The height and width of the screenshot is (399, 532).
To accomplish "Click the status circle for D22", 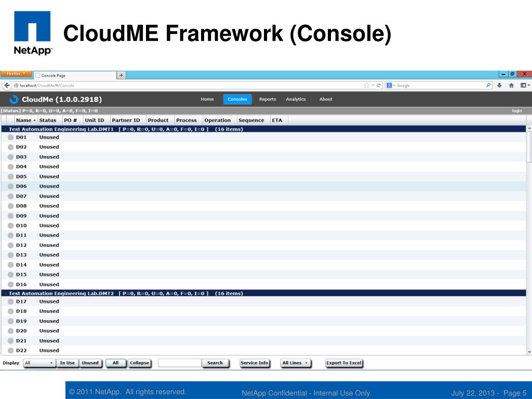I will [10, 351].
